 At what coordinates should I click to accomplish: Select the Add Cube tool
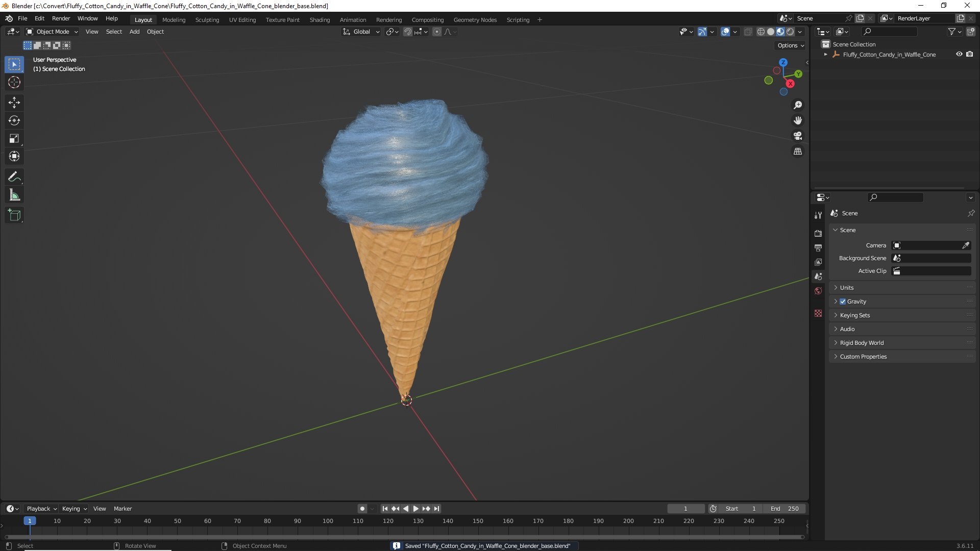point(14,215)
